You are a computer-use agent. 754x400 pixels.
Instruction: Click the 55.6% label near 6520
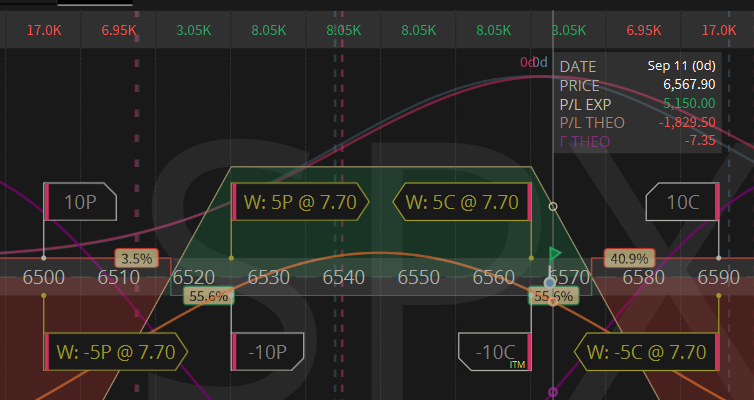[x=209, y=296]
